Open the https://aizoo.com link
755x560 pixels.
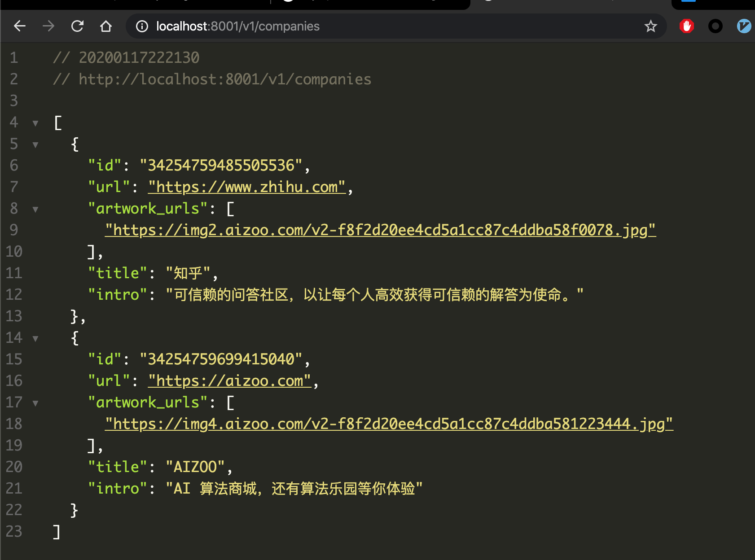point(228,381)
